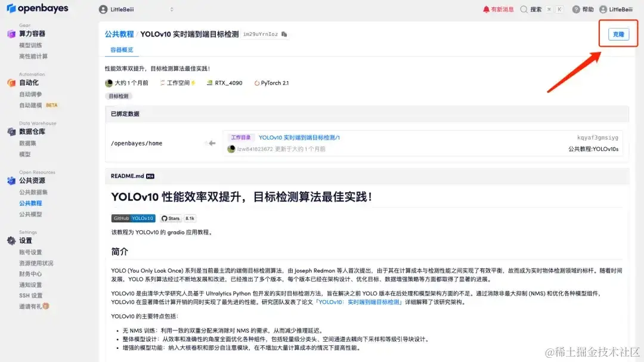
Task: Click the 公共资源 sidebar icon
Action: click(11, 180)
